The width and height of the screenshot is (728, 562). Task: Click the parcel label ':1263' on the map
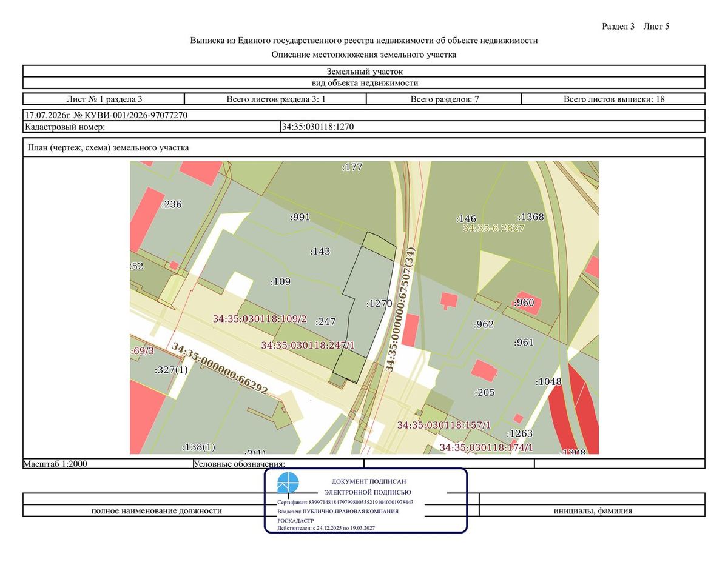click(519, 433)
